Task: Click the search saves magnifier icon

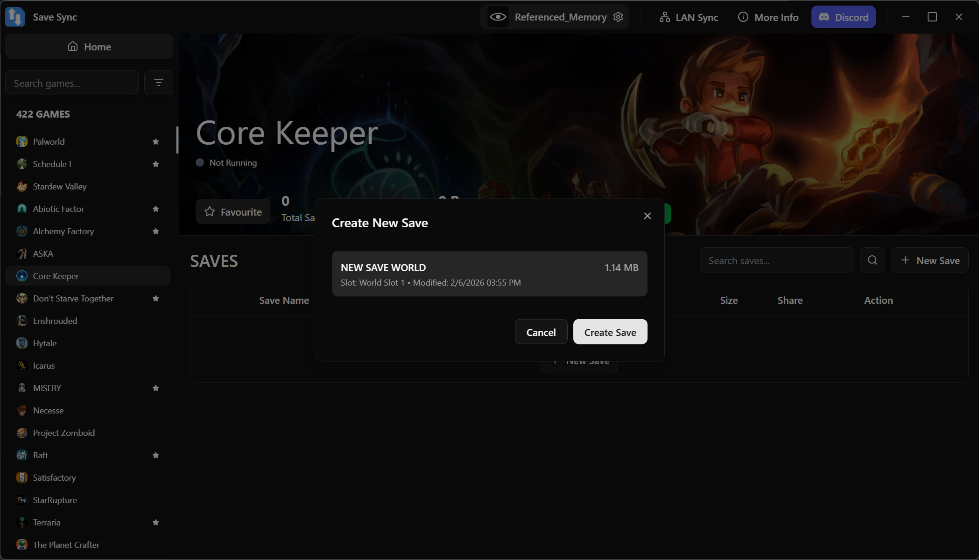Action: pos(872,260)
